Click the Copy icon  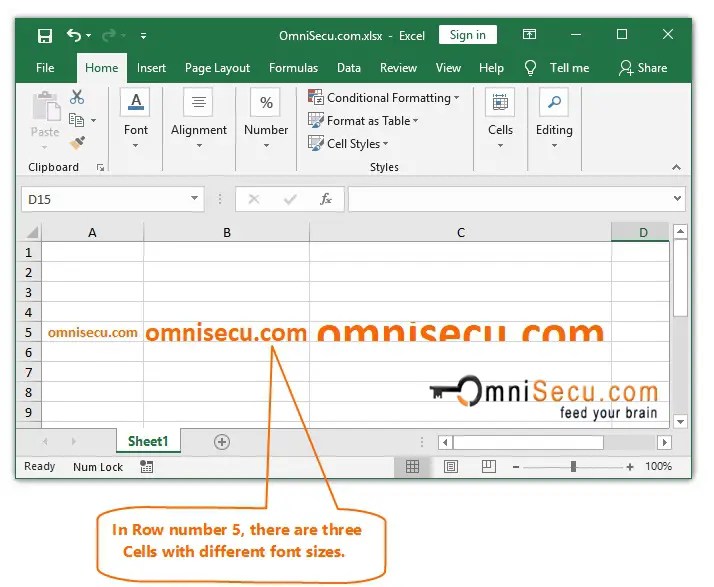pyautogui.click(x=76, y=120)
